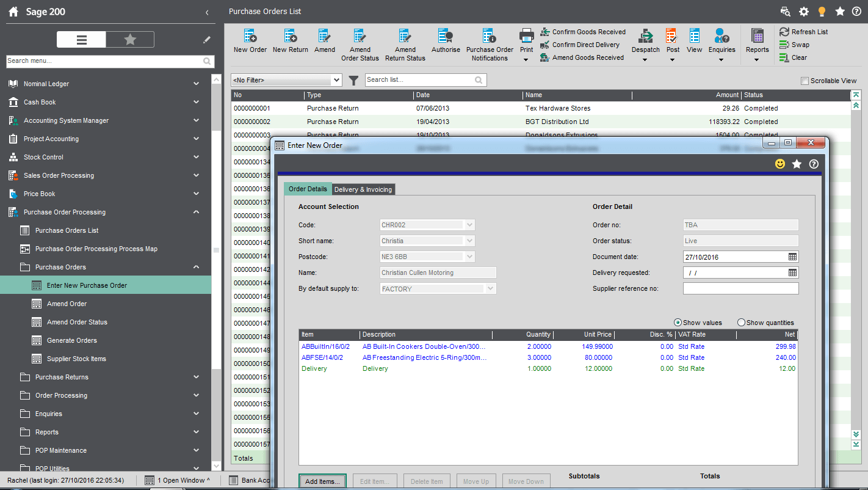The height and width of the screenshot is (490, 868).
Task: Click Refresh List
Action: coord(803,32)
